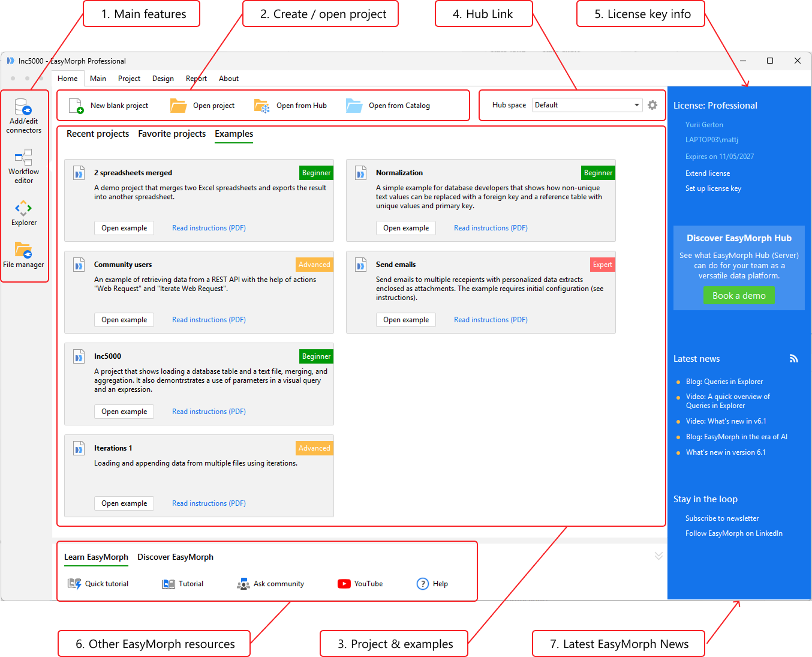Viewport: 812px width, 657px height.
Task: Create a New blank project
Action: coord(108,106)
